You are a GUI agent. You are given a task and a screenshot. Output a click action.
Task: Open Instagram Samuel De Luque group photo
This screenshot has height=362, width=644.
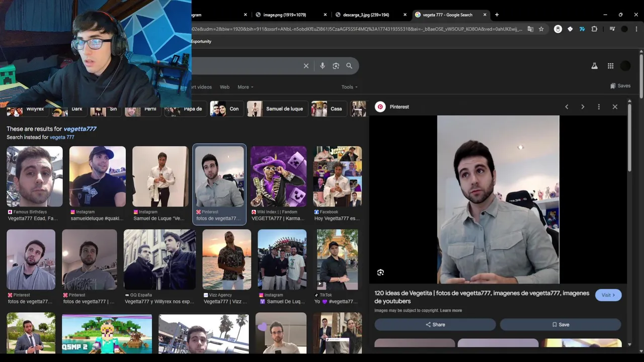(282, 259)
